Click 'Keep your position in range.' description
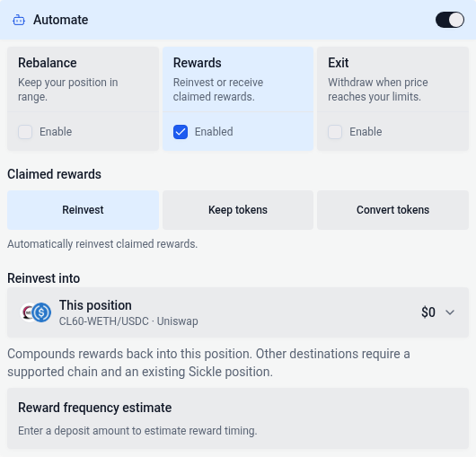 [x=68, y=90]
